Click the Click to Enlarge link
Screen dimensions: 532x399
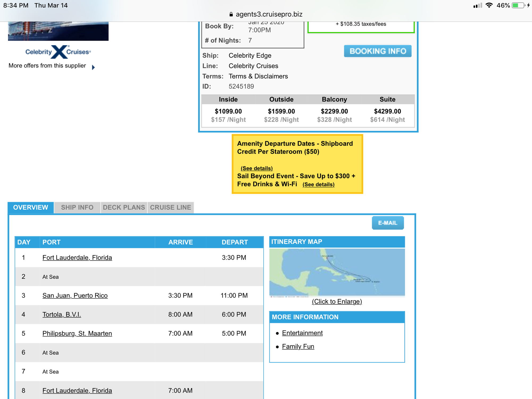click(337, 302)
